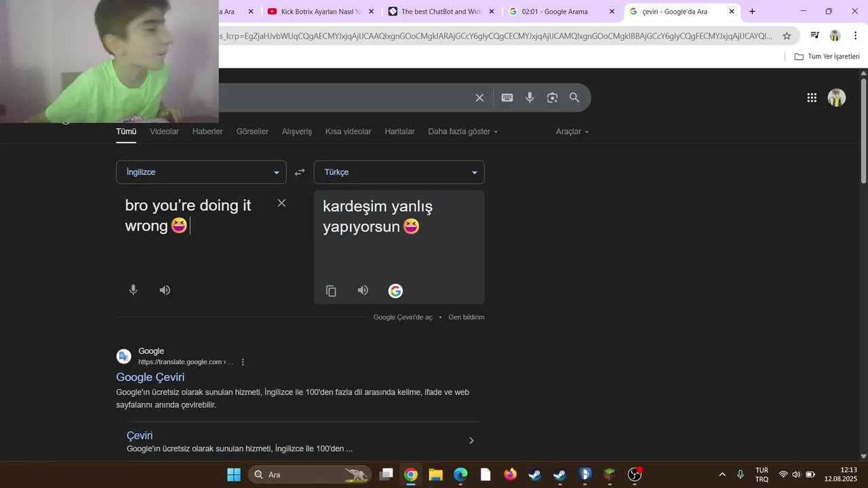
Task: Open the Google account avatar on the page
Action: point(837,98)
